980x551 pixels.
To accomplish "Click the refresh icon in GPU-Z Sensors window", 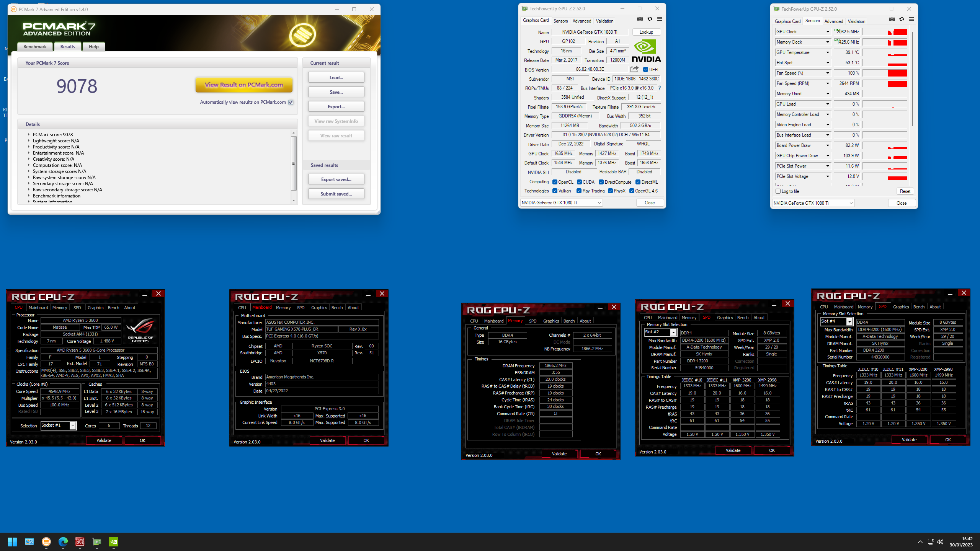I will 902,19.
